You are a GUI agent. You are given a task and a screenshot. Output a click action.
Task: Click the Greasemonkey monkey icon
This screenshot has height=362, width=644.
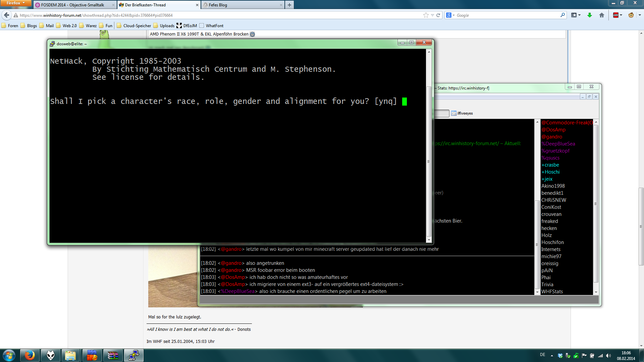pos(631,15)
